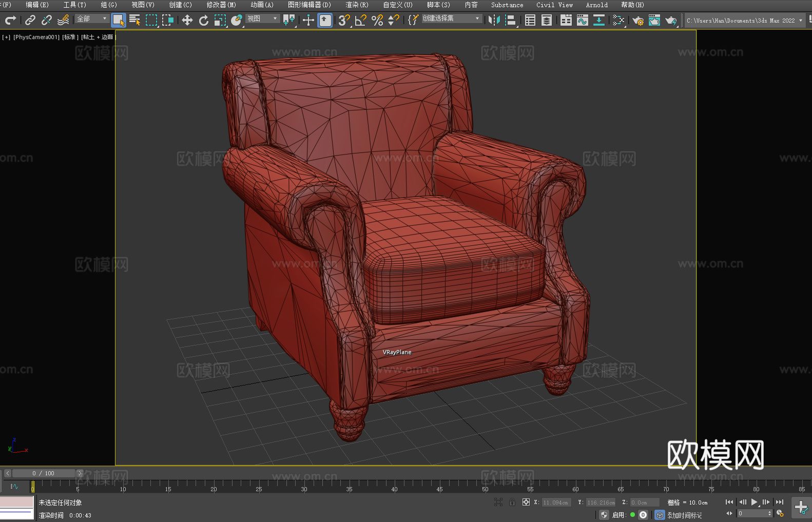812x522 pixels.
Task: Open the 修改器(M) menu
Action: tap(221, 5)
